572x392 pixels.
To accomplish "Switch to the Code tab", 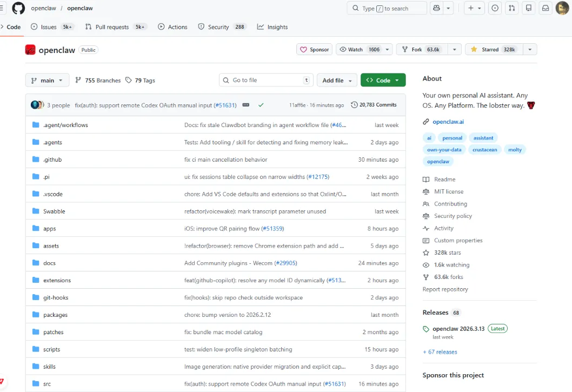I will point(11,27).
